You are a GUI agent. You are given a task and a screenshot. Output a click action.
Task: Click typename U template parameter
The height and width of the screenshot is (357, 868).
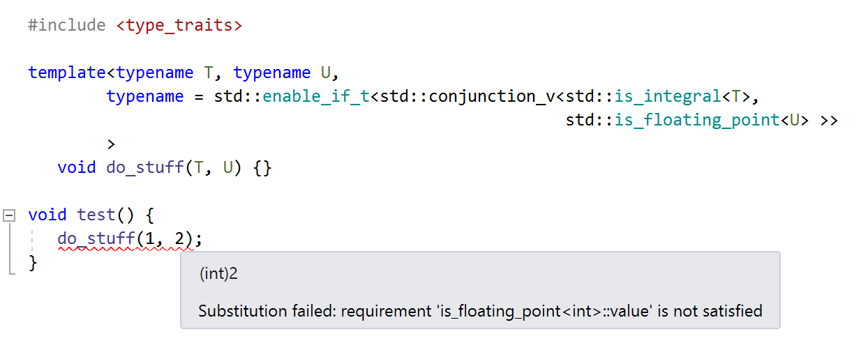[x=282, y=73]
